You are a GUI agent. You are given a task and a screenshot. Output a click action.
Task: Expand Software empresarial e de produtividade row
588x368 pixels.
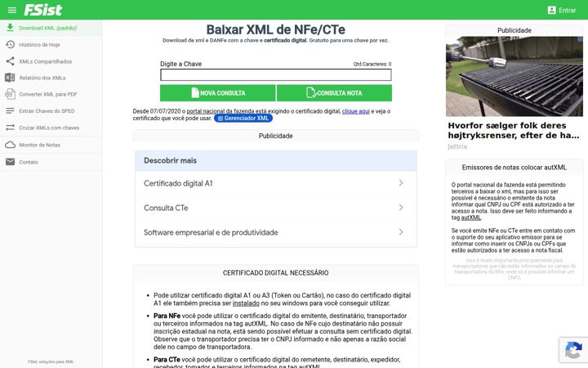[276, 232]
